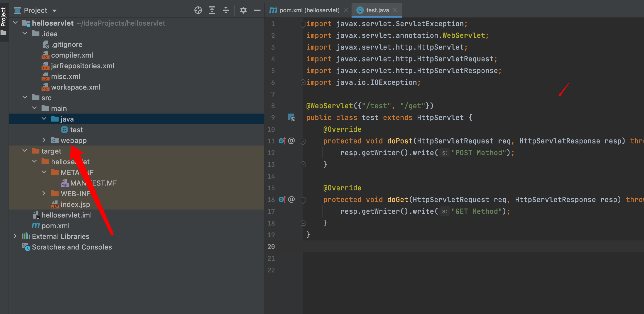
Task: Open the Project panel options gear
Action: click(243, 10)
